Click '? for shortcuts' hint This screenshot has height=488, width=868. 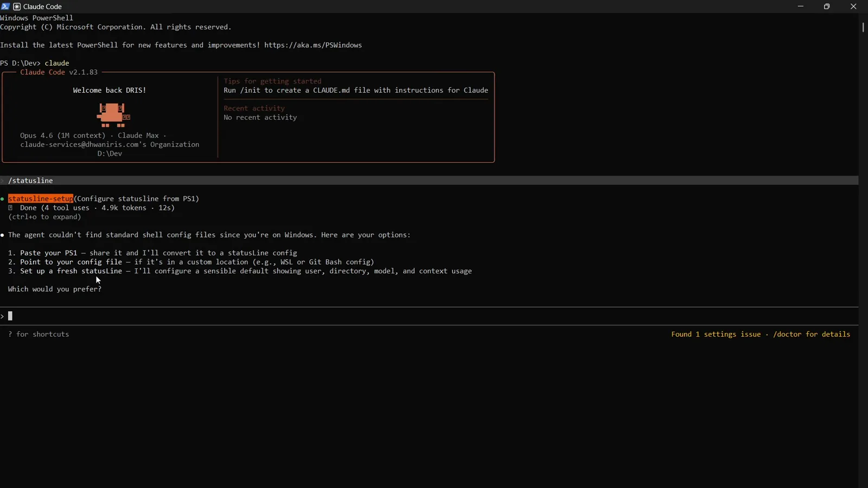pos(39,335)
